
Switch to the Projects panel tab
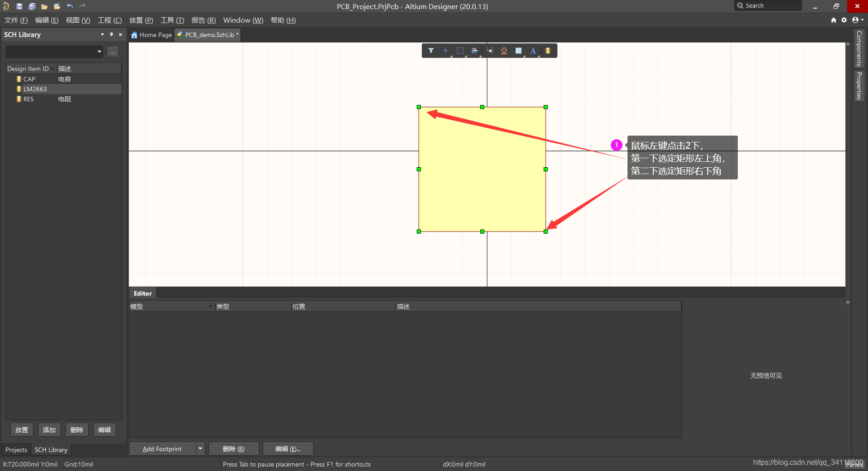coord(16,450)
